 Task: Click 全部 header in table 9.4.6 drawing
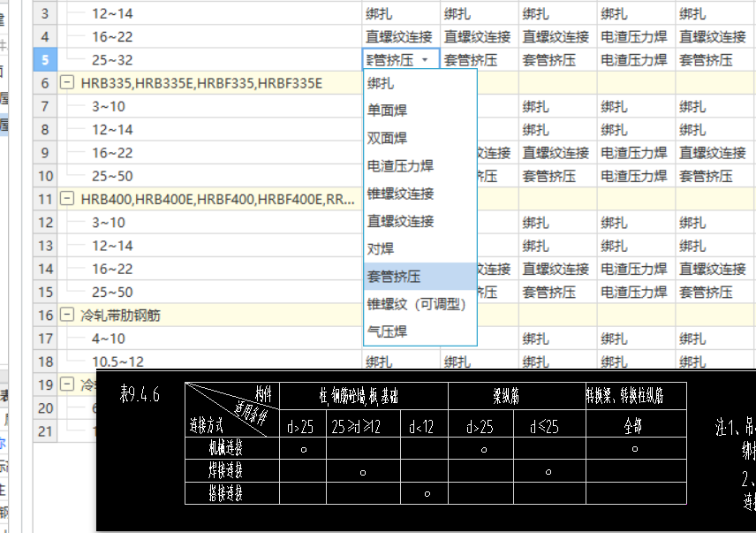coord(633,426)
